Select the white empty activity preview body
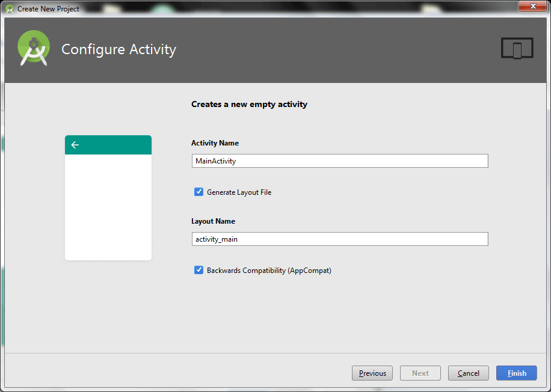The height and width of the screenshot is (392, 551). (108, 207)
